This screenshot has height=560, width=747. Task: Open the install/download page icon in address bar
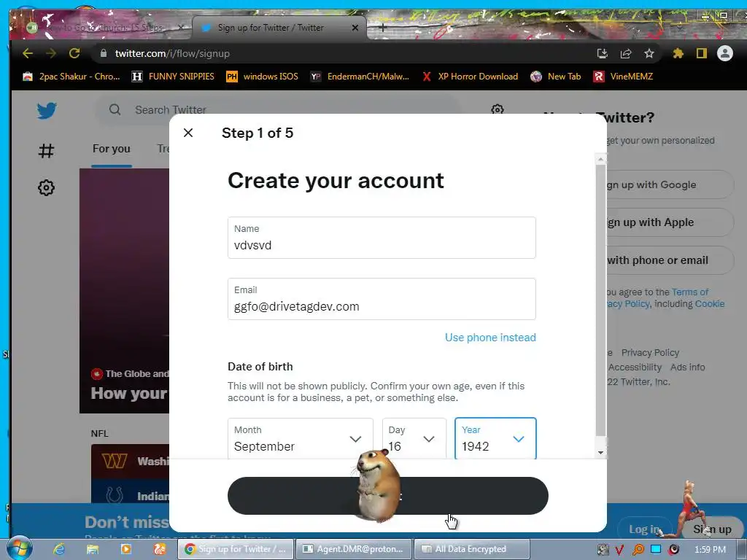602,53
